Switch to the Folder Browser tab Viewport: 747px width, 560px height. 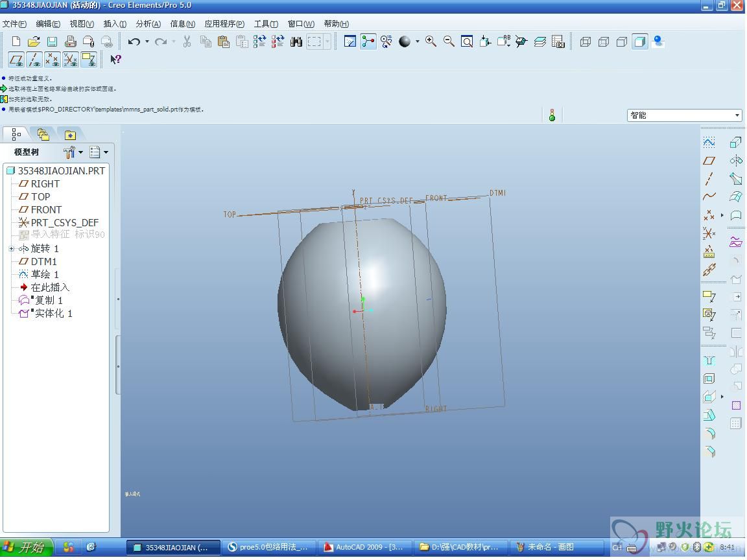point(43,135)
